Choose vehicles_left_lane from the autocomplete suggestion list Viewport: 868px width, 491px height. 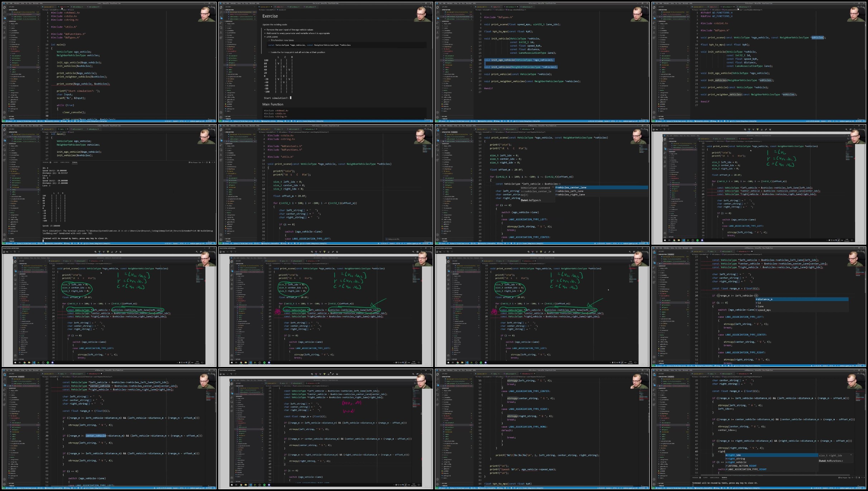pos(601,191)
